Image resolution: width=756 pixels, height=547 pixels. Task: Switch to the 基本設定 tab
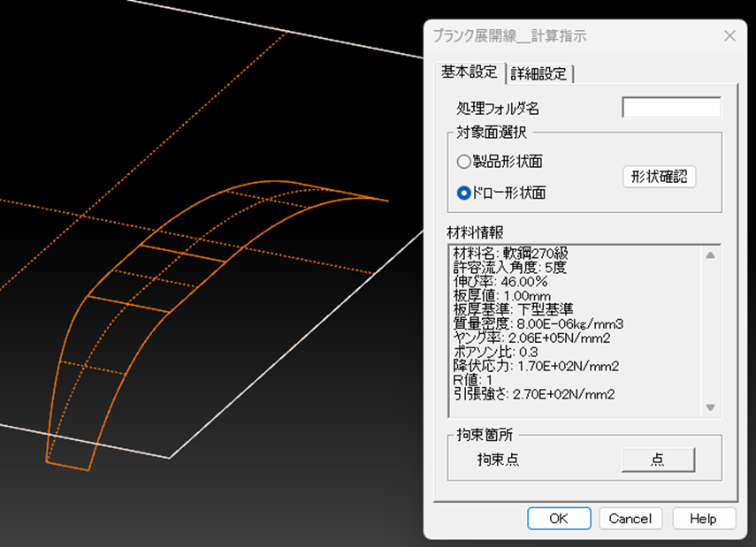tap(469, 73)
